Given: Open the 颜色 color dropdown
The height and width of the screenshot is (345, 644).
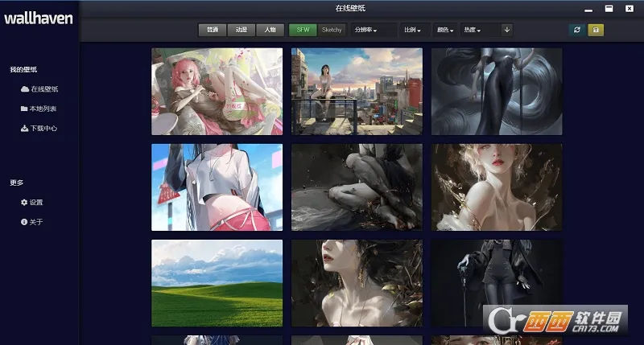Looking at the screenshot, I should (x=445, y=31).
